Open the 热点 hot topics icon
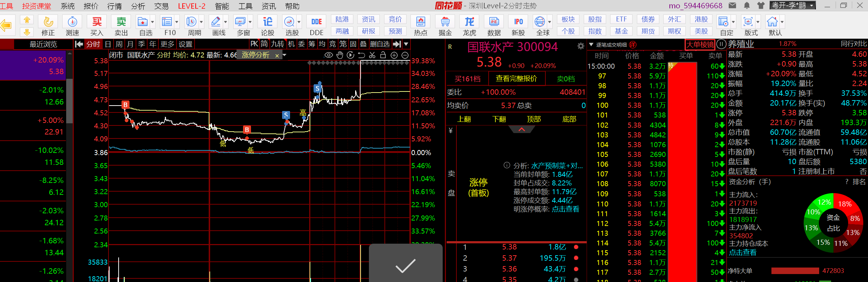 (x=421, y=22)
